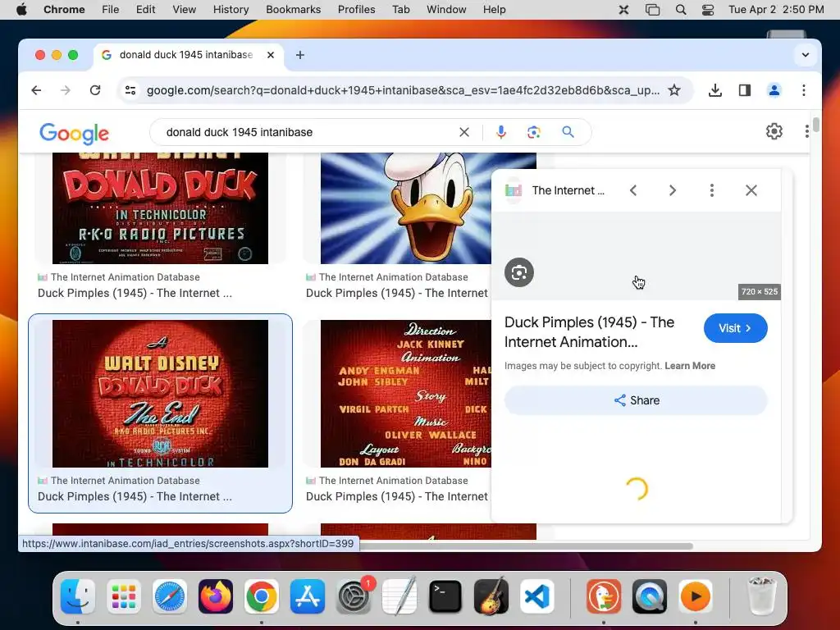840x630 pixels.
Task: Click Duck Pimples caption under Technicolor title card
Action: 135,293
